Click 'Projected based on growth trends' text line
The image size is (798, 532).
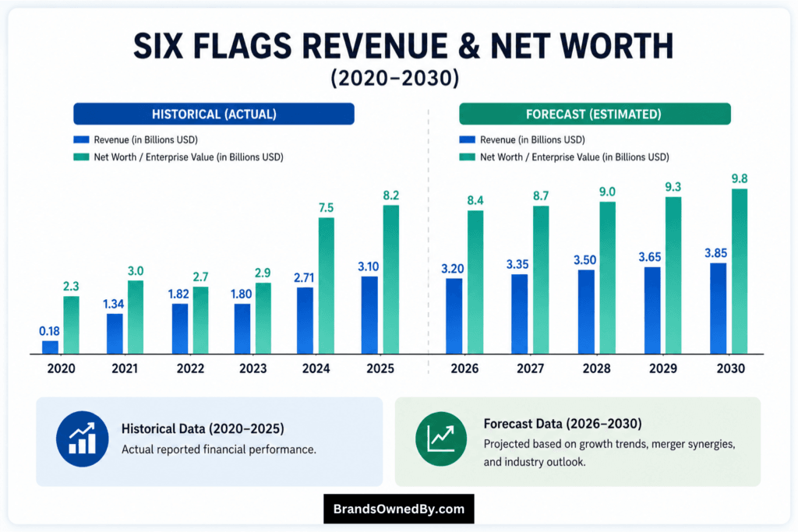coord(609,444)
